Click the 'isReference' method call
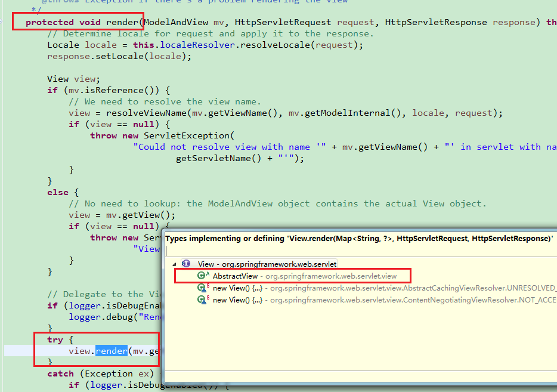Image resolution: width=557 pixels, height=392 pixels. [x=114, y=90]
